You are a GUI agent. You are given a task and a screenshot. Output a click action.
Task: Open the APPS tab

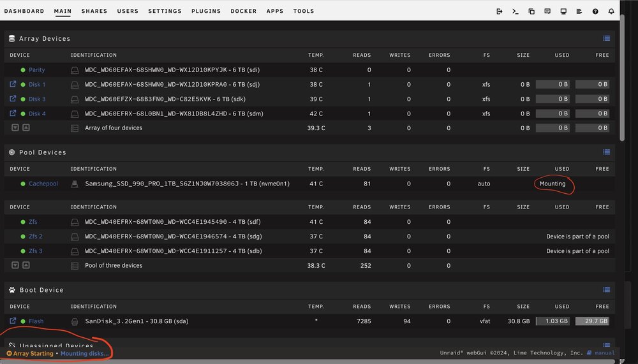click(x=275, y=11)
